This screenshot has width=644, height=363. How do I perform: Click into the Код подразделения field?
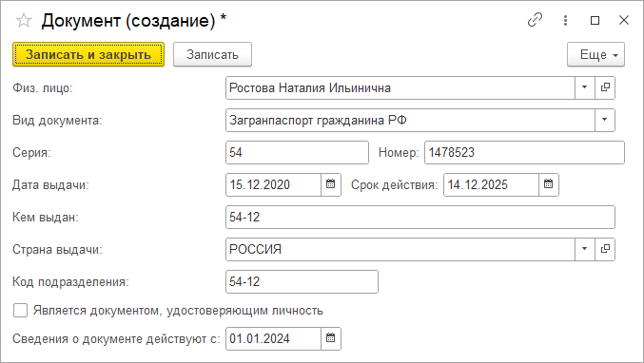pyautogui.click(x=302, y=282)
